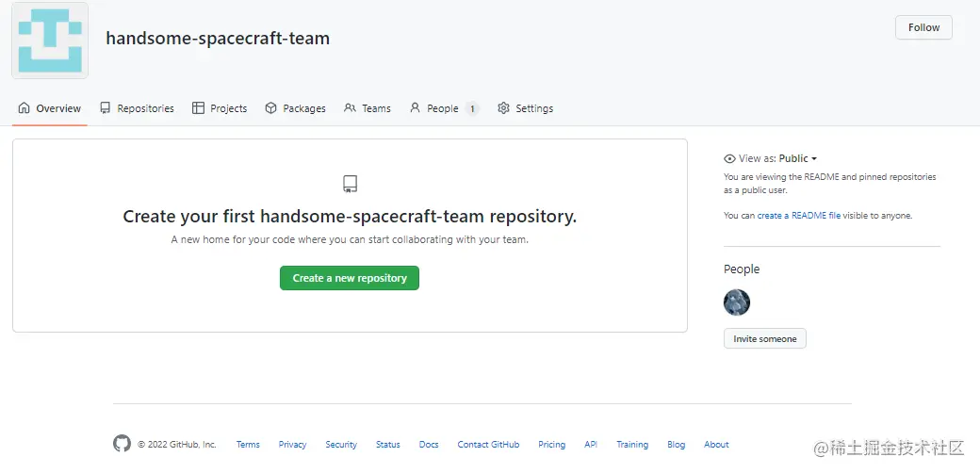Screen dimensions: 980x473
Task: Open the Terms footer link
Action: click(x=248, y=445)
